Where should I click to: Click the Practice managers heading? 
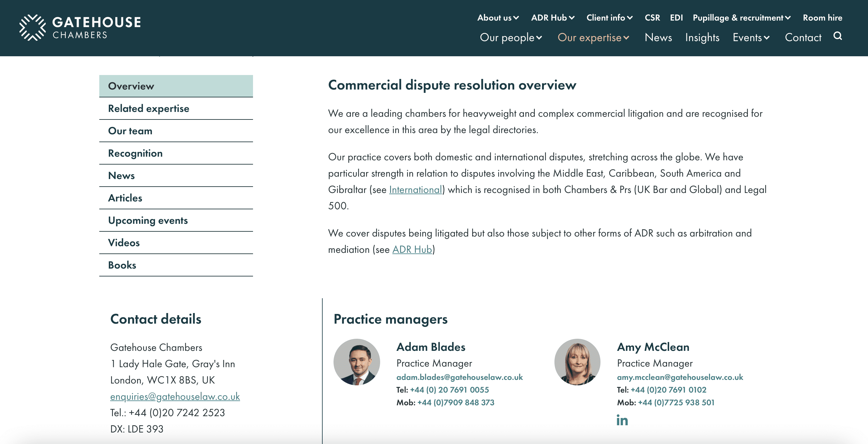coord(390,319)
